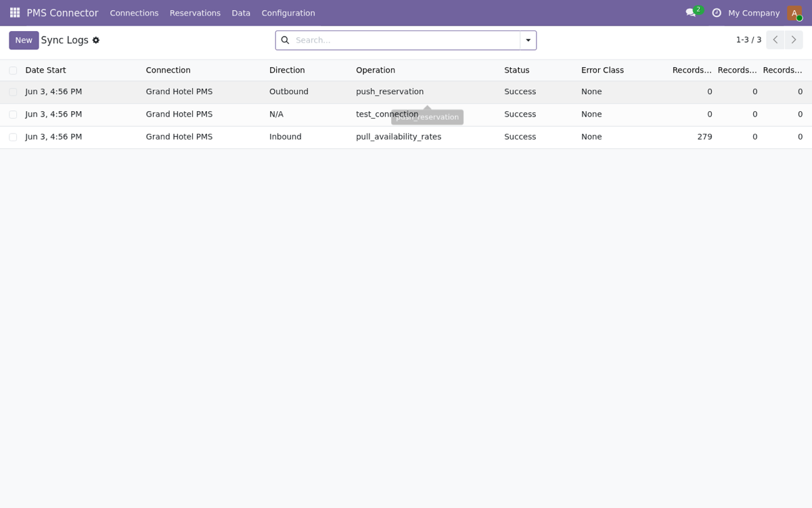Sort by the Date Start column header
This screenshot has height=508, width=812.
[45, 70]
